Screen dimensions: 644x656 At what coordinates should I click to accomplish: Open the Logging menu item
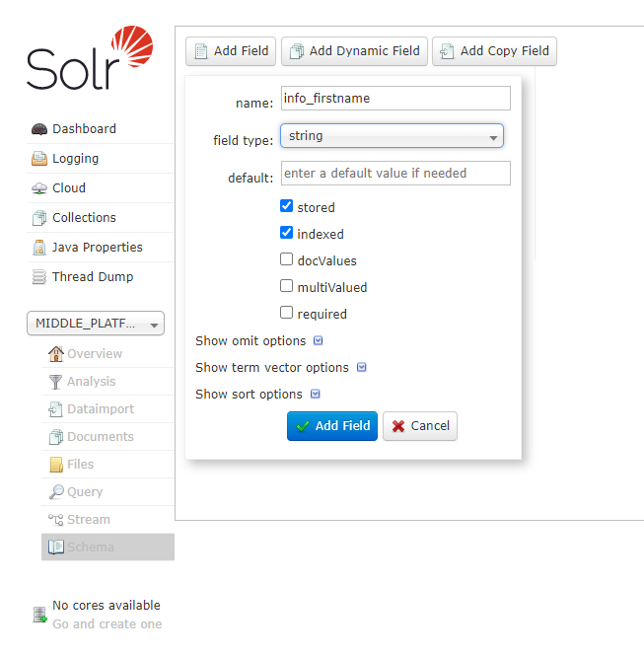click(x=101, y=159)
